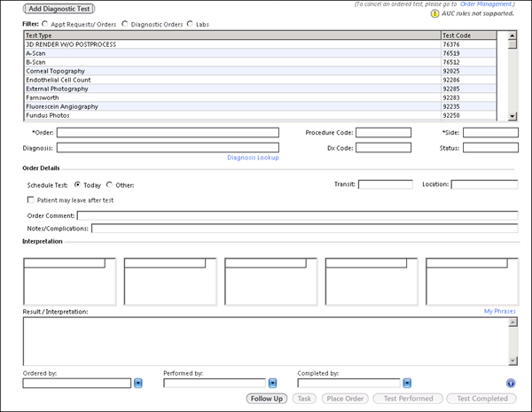
Task: Select the Fluorescein Angiography row
Action: point(261,106)
